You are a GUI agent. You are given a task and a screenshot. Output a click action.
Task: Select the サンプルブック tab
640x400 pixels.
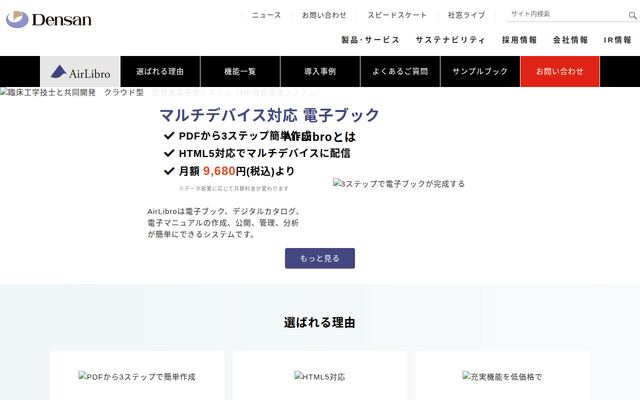click(x=480, y=71)
